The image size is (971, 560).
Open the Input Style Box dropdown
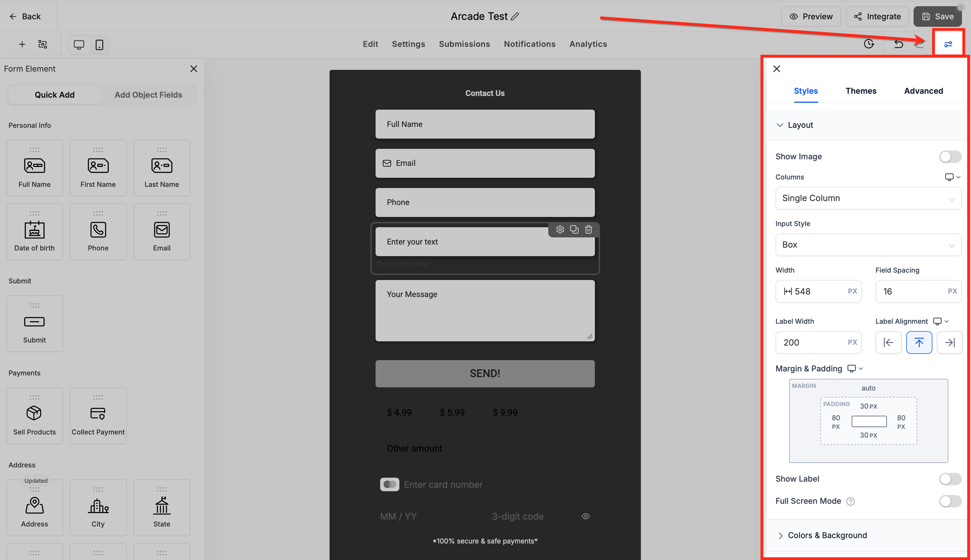868,245
